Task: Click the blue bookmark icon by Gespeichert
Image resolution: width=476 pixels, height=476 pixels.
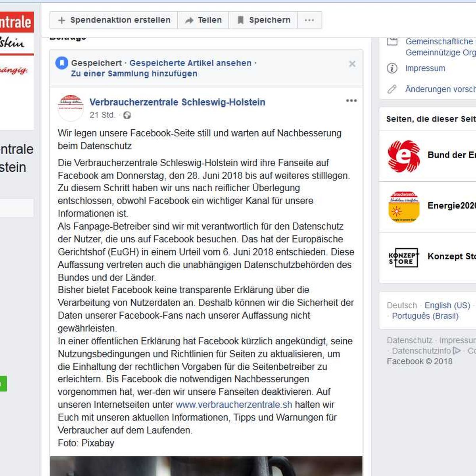Action: pos(61,63)
